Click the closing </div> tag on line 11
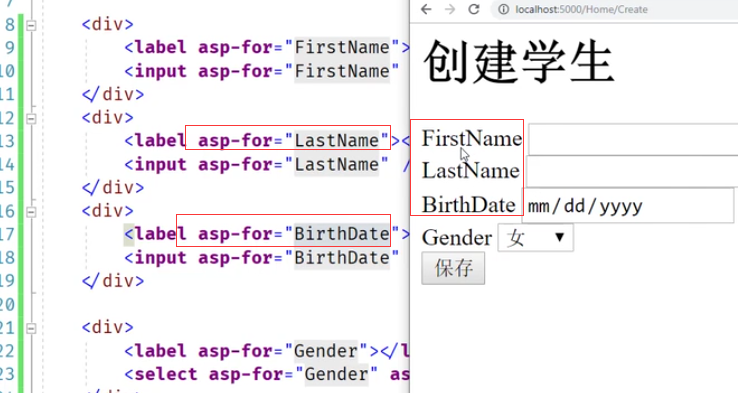Screen dimensions: 738x393 click(x=113, y=95)
